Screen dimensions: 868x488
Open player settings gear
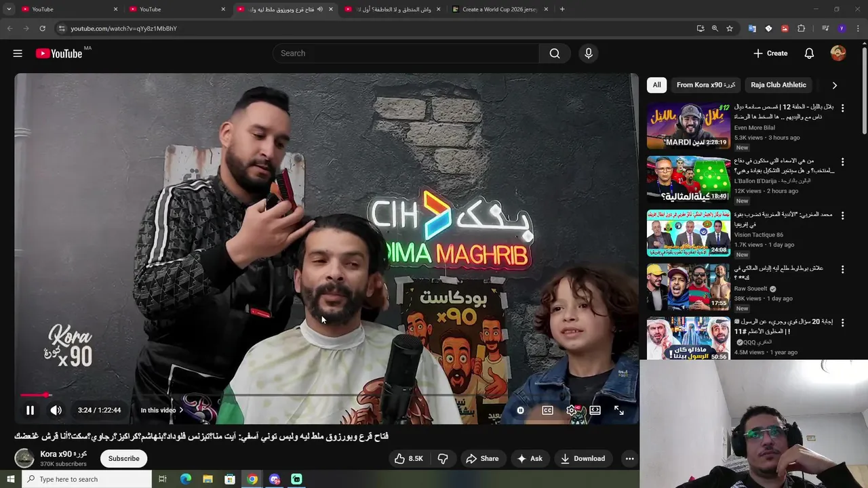[572, 410]
